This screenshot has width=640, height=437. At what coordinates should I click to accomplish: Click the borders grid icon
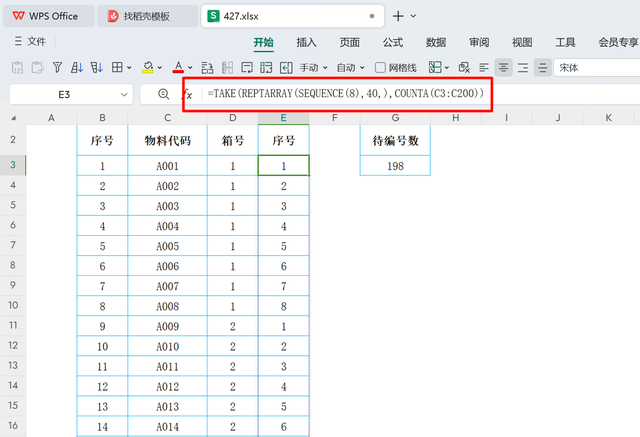pyautogui.click(x=117, y=67)
